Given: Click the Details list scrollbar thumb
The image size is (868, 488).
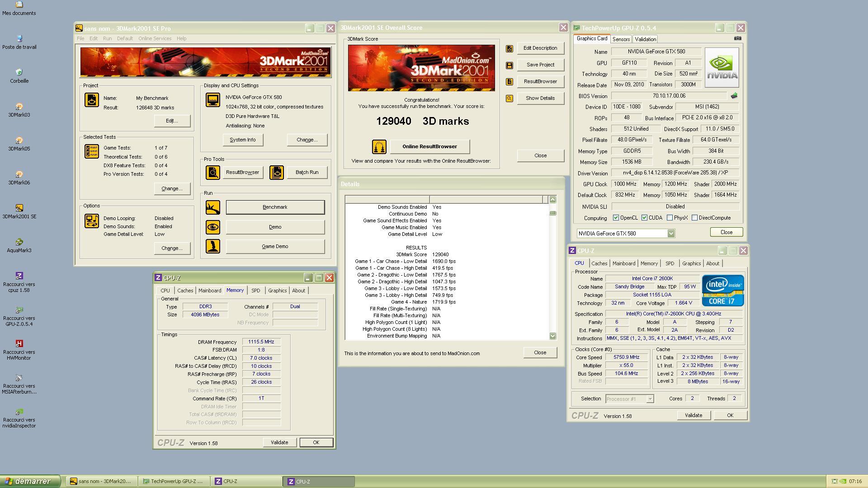Looking at the screenshot, I should (x=552, y=213).
